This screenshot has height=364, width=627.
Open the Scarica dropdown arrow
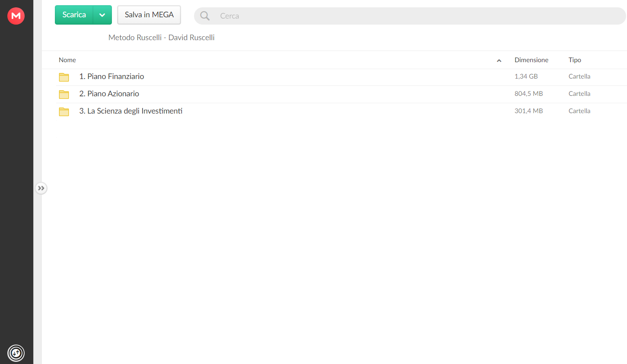102,15
